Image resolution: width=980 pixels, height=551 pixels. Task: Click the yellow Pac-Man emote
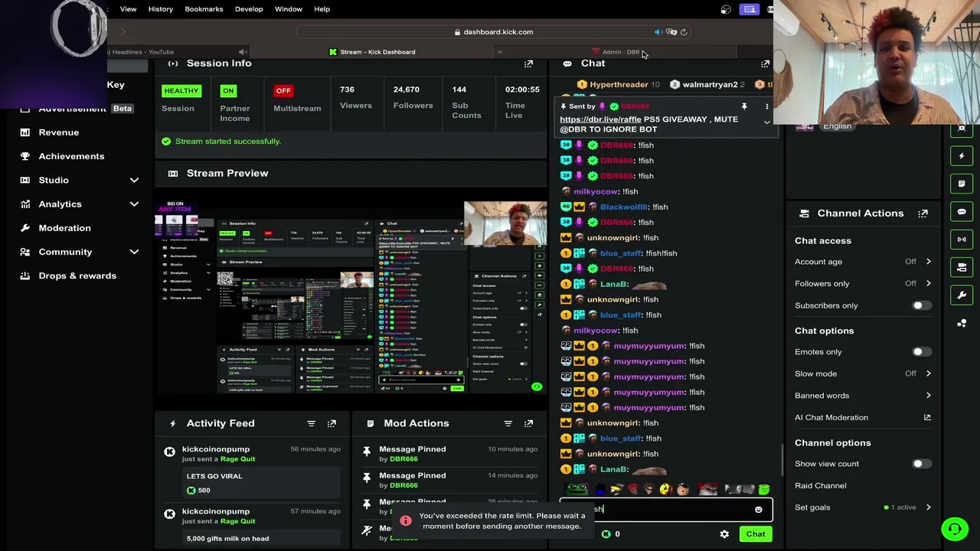(665, 490)
